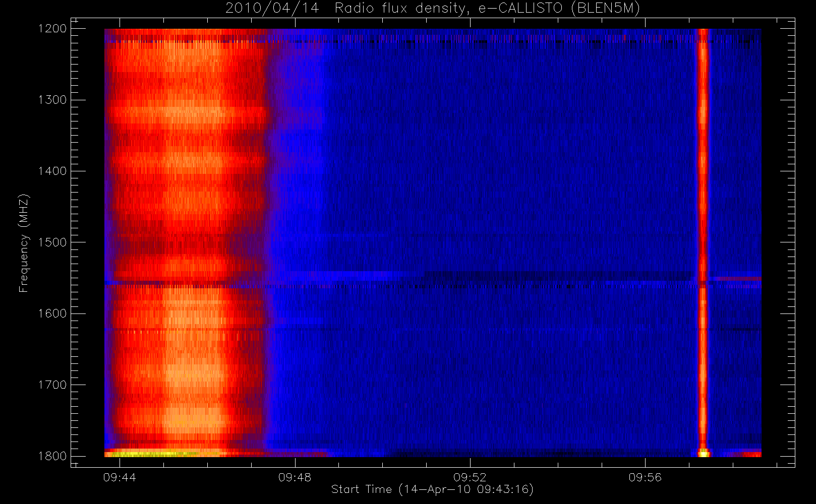The height and width of the screenshot is (504, 816).
Task: Select the 1700 frequency axis label
Action: pyautogui.click(x=52, y=385)
